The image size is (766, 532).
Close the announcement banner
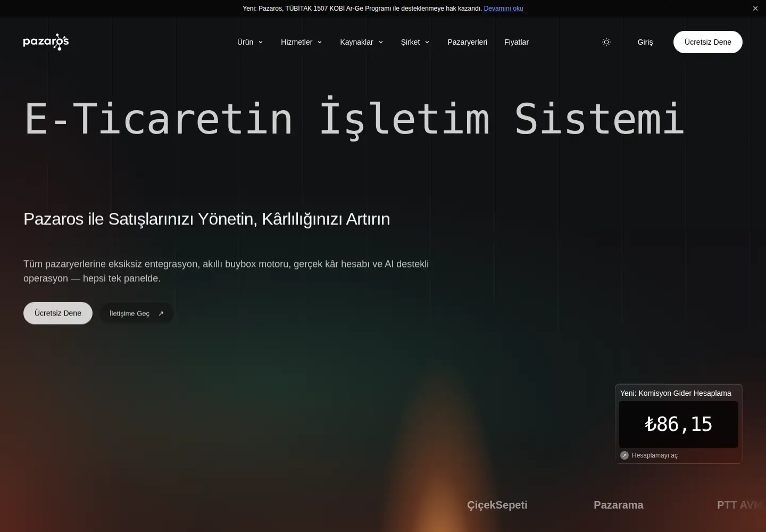click(x=755, y=9)
